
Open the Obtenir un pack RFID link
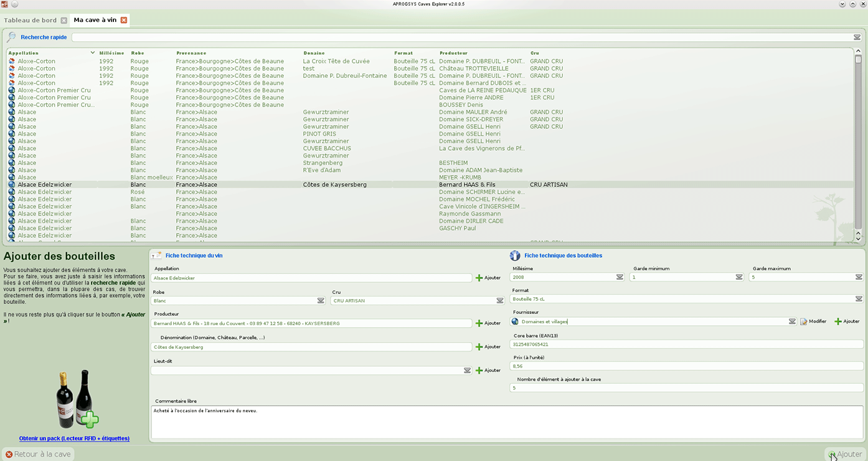click(x=74, y=439)
